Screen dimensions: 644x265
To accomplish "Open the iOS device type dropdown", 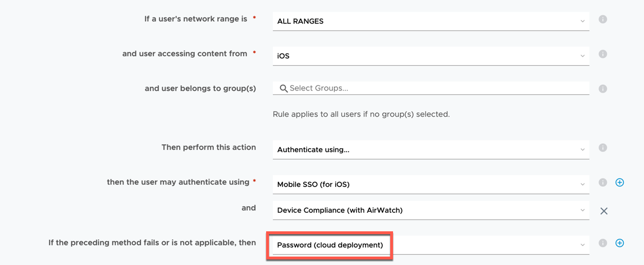I will [x=430, y=56].
